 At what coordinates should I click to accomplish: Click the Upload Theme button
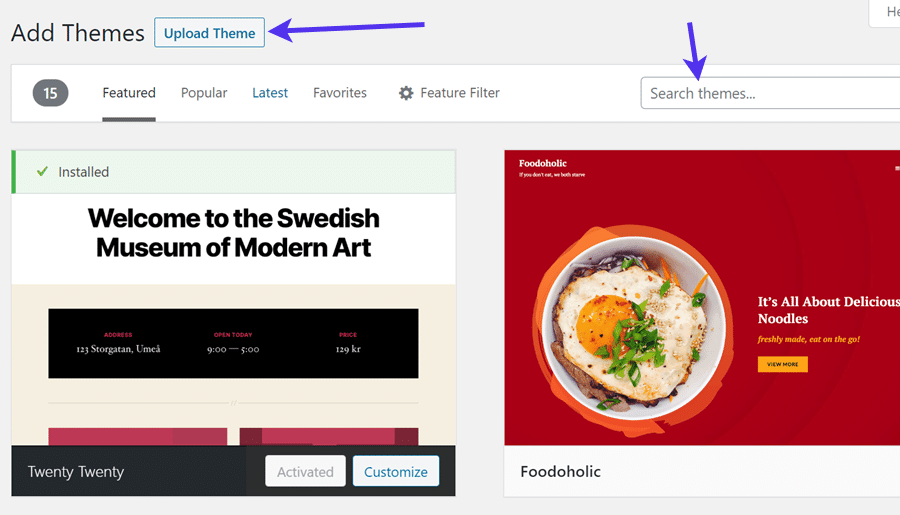(209, 33)
